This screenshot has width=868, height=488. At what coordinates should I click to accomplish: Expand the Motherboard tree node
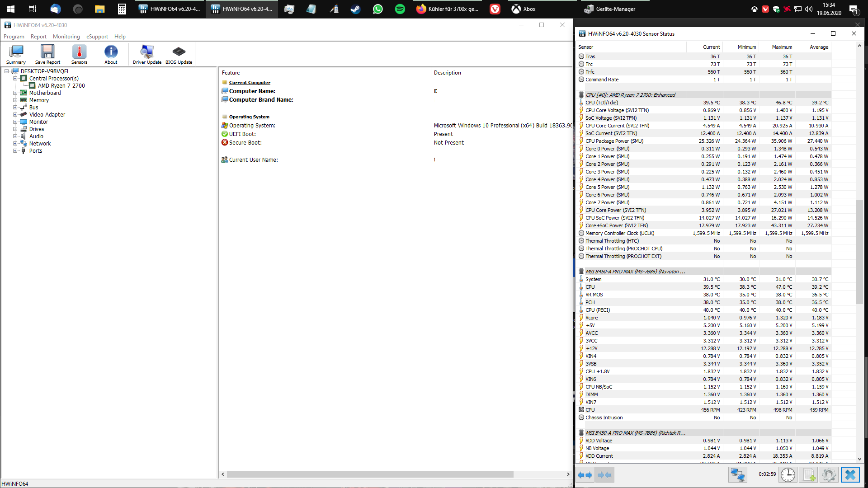click(x=15, y=93)
